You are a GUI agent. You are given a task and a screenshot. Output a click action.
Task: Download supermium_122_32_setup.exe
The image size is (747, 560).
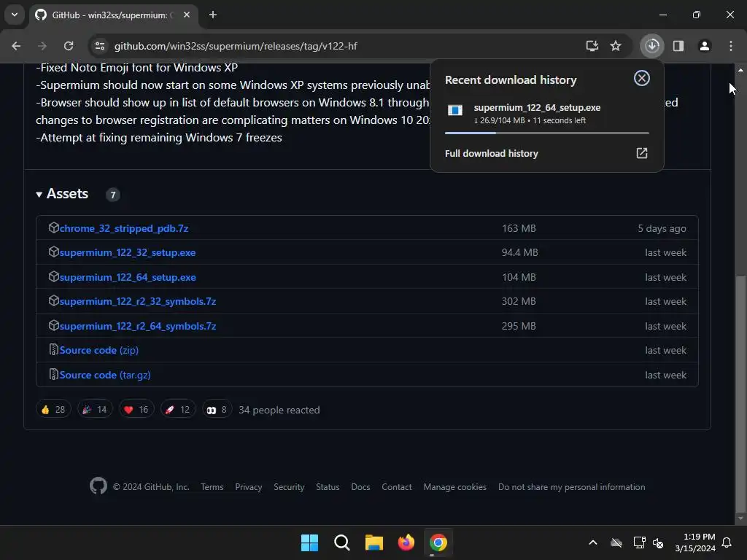pos(128,252)
